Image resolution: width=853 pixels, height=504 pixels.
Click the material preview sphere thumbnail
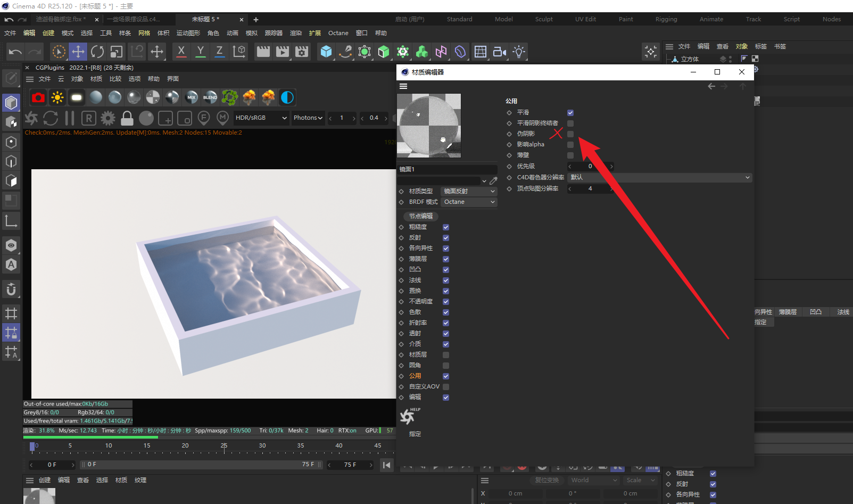coord(429,126)
